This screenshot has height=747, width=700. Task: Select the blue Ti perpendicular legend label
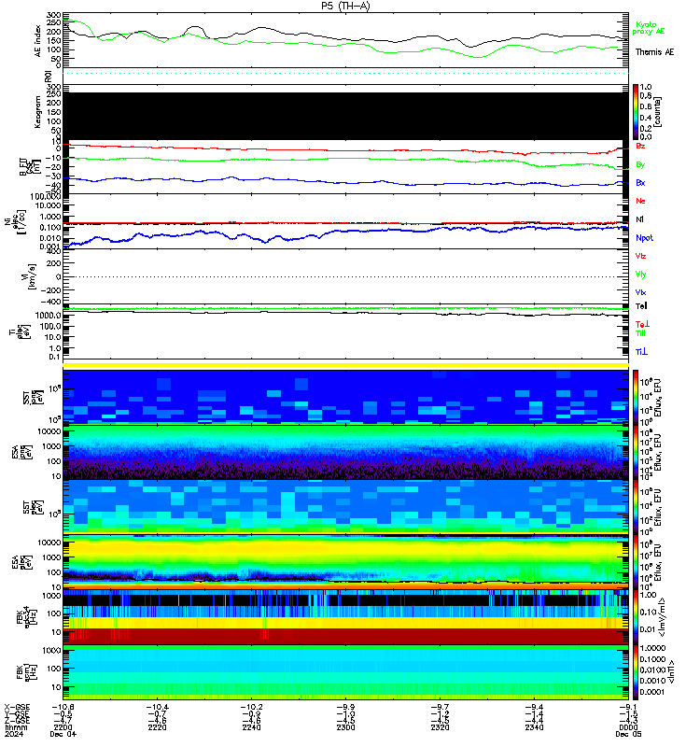pyautogui.click(x=641, y=352)
